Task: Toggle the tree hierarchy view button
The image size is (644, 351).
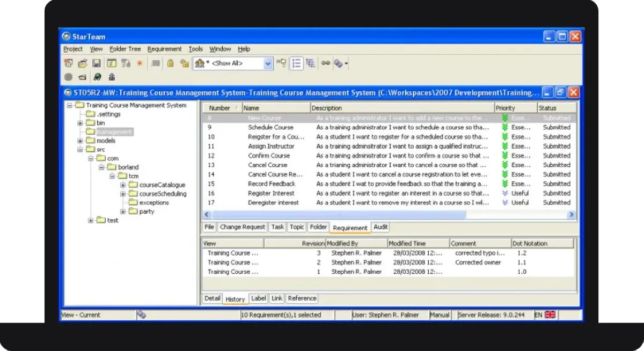Action: point(310,63)
